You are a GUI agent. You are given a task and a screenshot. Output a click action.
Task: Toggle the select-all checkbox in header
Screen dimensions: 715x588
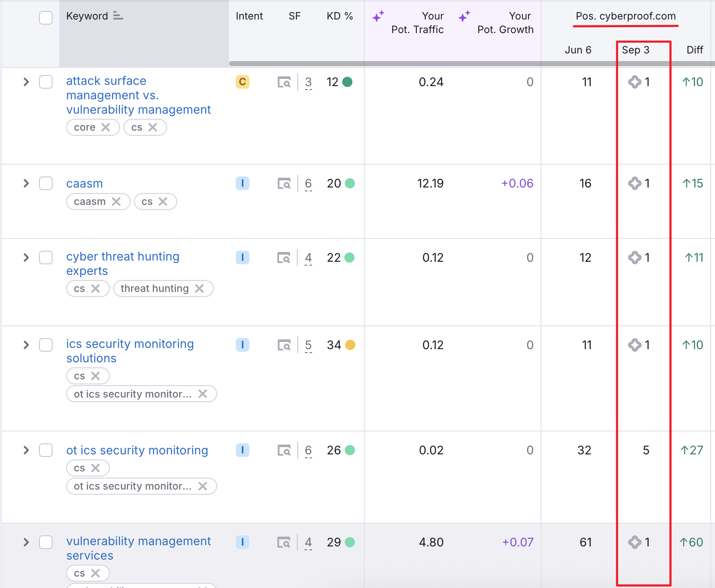(x=46, y=18)
